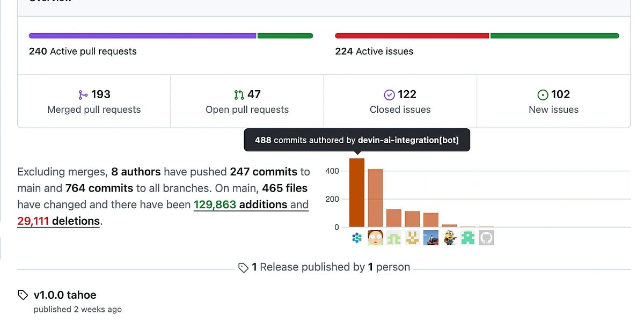
Task: Click the '465 files' text
Action: point(285,188)
